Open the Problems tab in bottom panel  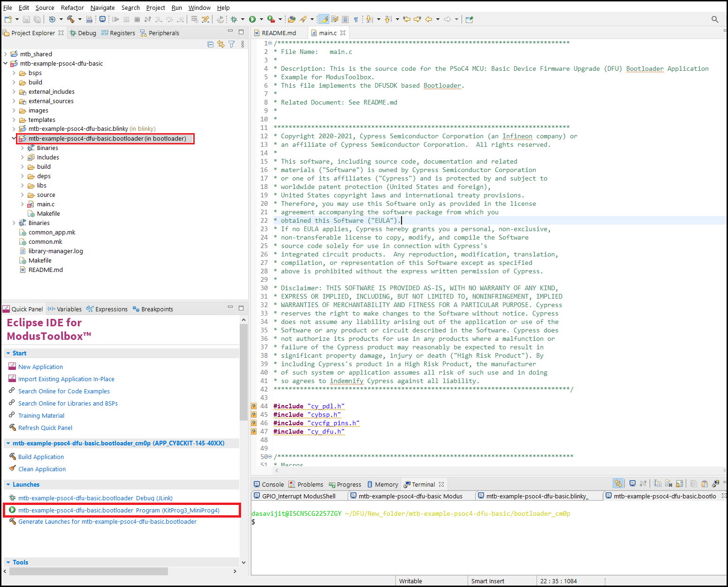(306, 484)
